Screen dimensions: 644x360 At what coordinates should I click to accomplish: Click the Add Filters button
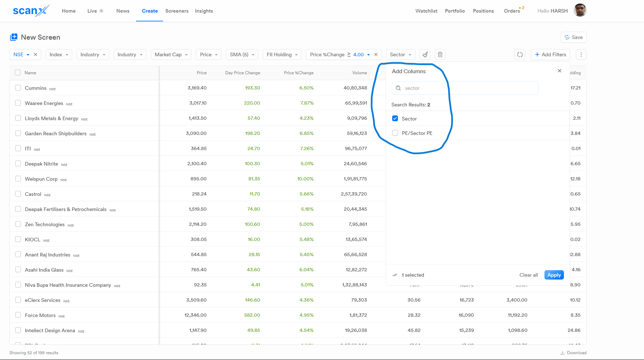click(x=550, y=54)
